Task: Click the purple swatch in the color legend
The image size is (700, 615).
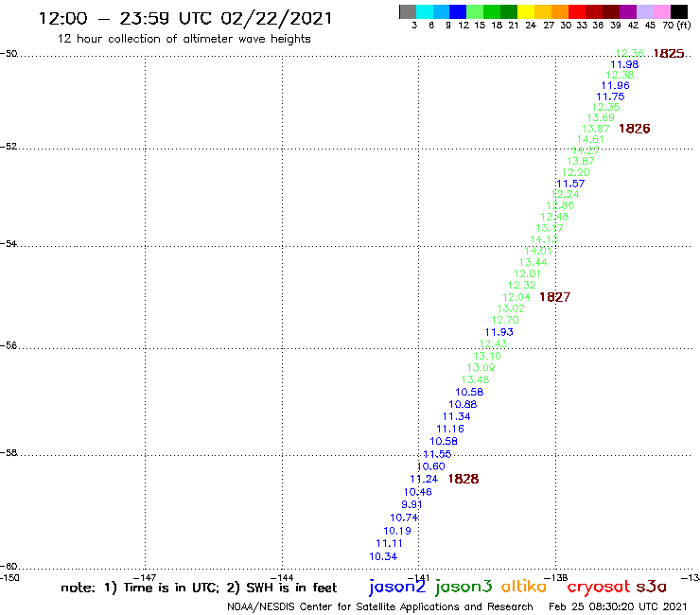Action: point(628,11)
